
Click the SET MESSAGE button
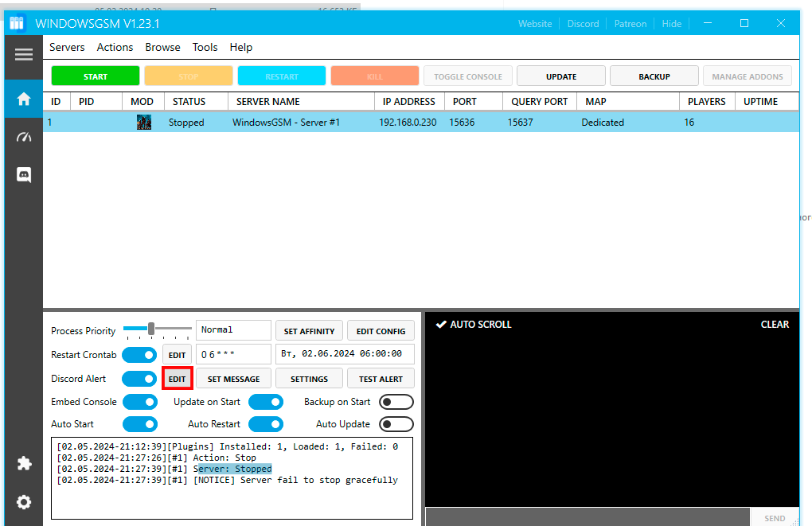233,379
